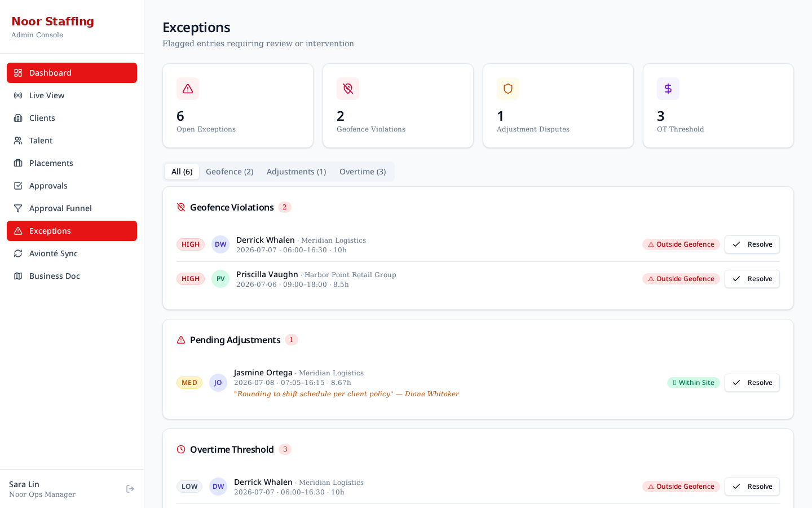Click Priscilla Vaughn's name
Screen dimensions: 812x508
[x=267, y=274]
